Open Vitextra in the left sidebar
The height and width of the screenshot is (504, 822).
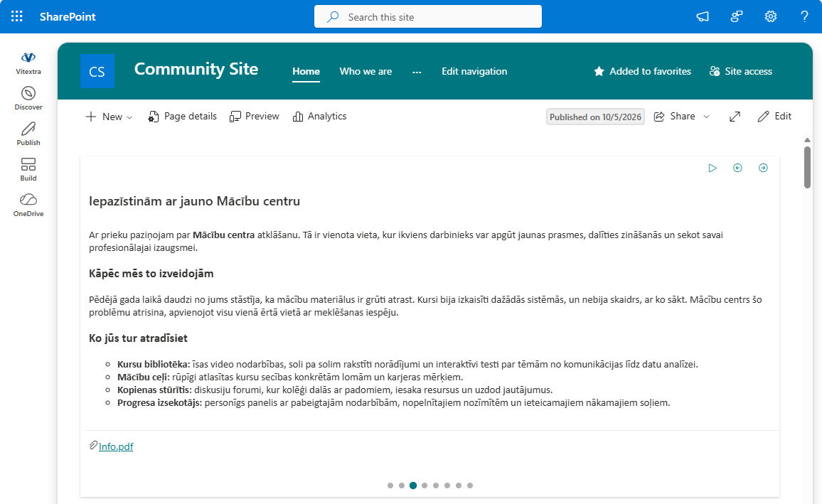coord(28,63)
